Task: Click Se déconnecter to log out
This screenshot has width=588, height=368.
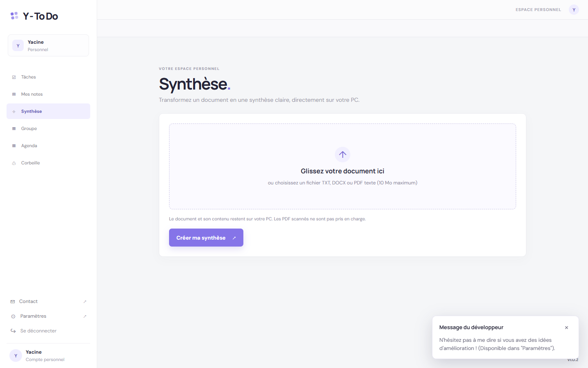Action: point(48,331)
